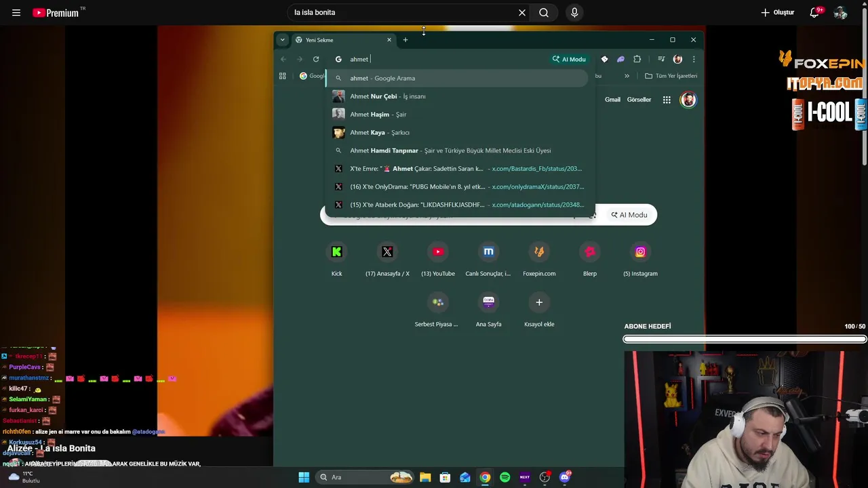Open the Anasayfa / X shortcut

click(387, 260)
